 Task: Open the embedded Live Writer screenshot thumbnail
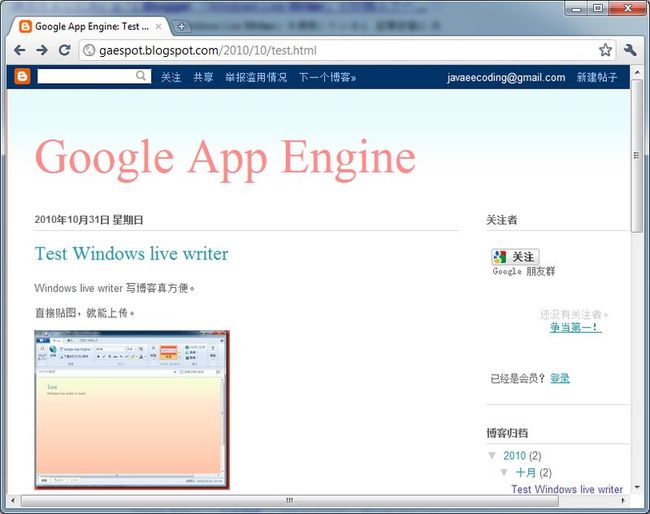pyautogui.click(x=132, y=410)
